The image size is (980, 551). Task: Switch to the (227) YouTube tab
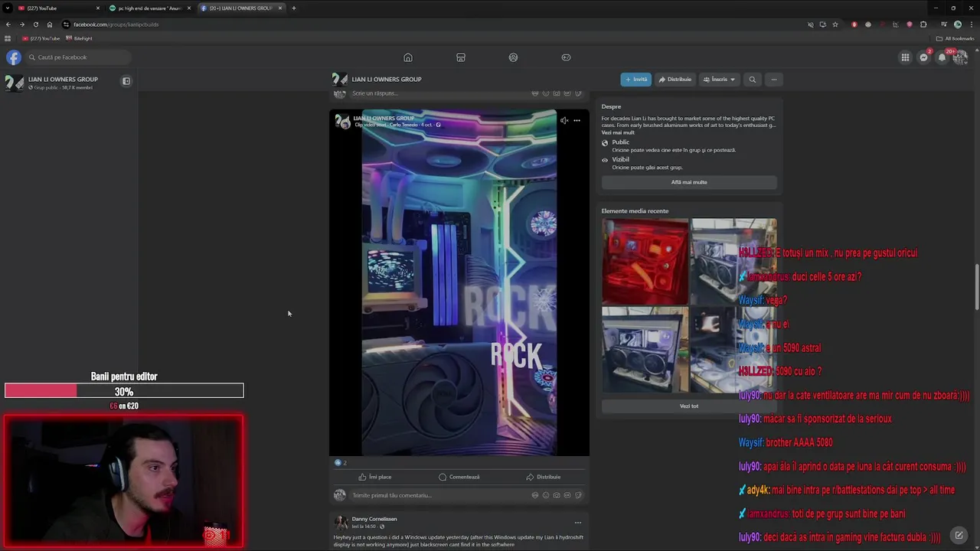point(57,8)
